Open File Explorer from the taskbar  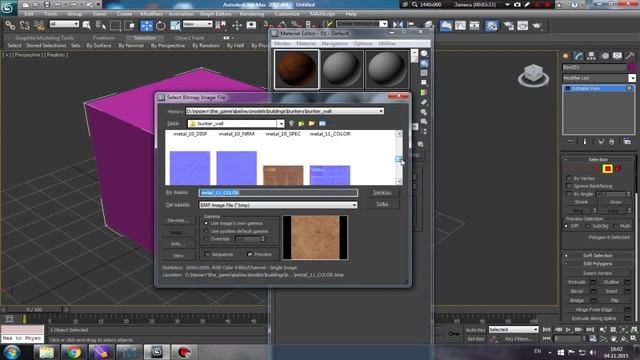(x=46, y=352)
